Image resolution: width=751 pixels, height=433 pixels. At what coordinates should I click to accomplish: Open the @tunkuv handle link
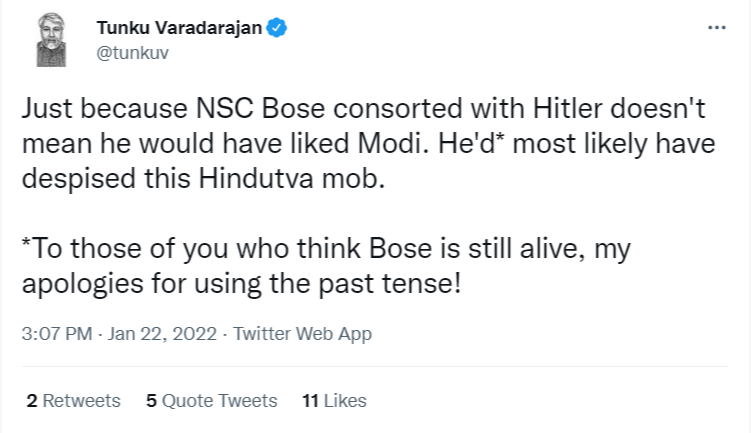pos(132,53)
